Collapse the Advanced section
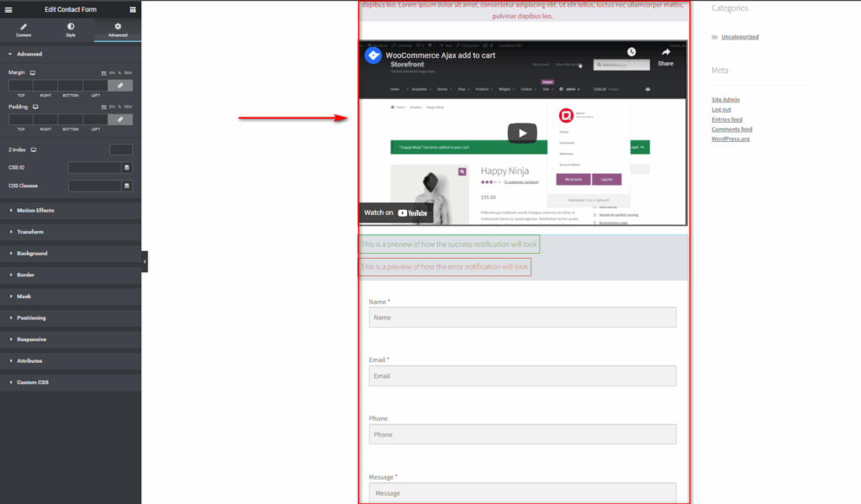 pyautogui.click(x=71, y=54)
